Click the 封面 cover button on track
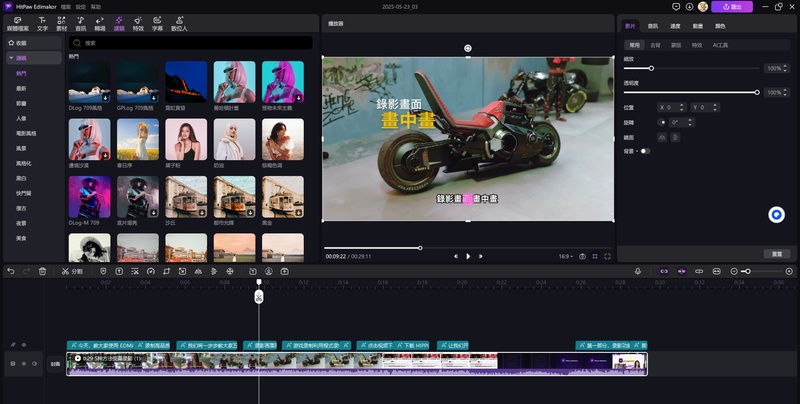 pyautogui.click(x=56, y=364)
